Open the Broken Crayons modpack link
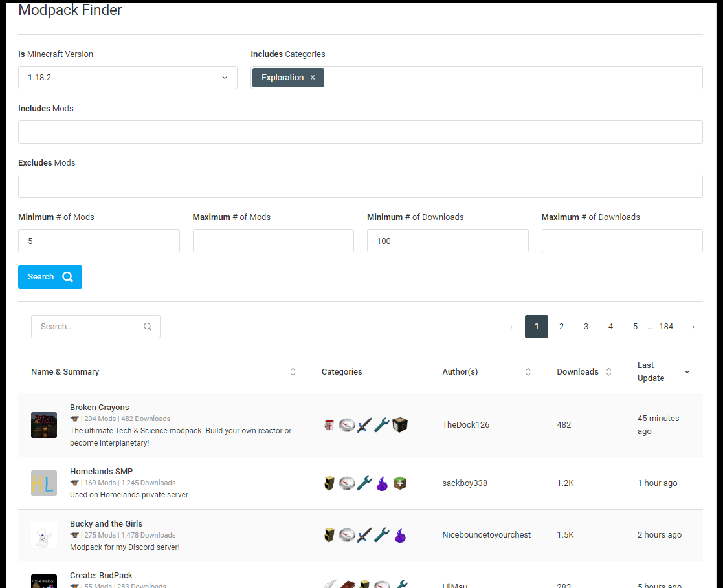The image size is (723, 588). tap(100, 408)
